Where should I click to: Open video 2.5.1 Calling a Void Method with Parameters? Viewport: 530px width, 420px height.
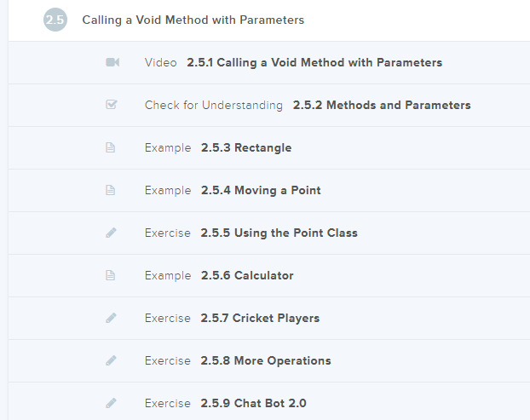[314, 62]
